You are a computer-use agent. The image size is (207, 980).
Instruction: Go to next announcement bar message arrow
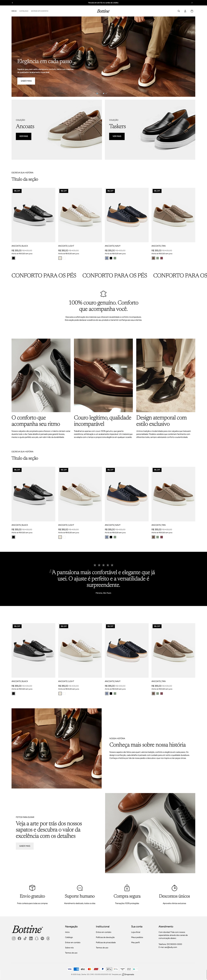(192, 3)
